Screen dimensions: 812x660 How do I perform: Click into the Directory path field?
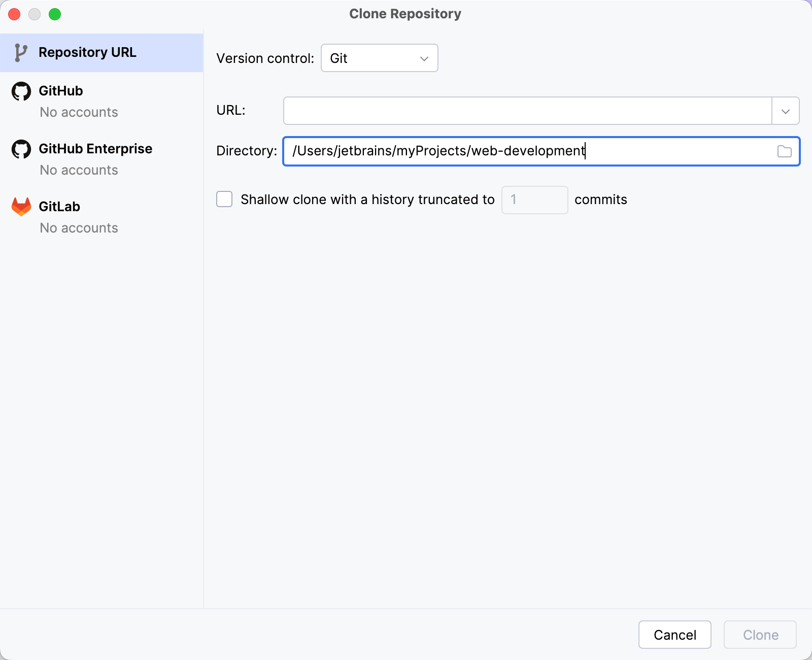528,151
